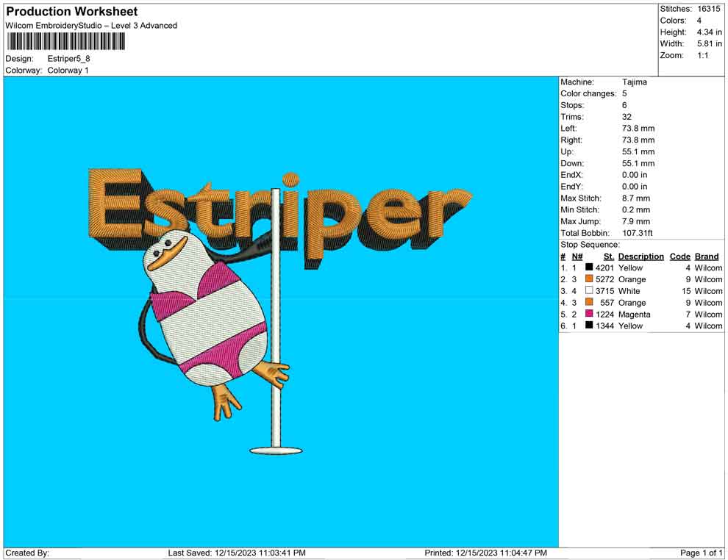Click the magenta swatch for thread 1224
The width and height of the screenshot is (728, 560).
pyautogui.click(x=589, y=314)
